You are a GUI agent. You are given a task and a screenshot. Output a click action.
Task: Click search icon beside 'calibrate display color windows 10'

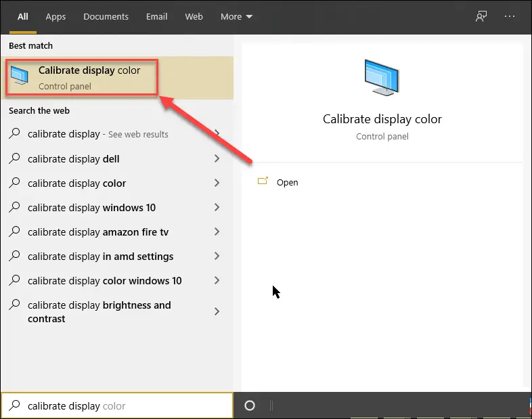pos(15,280)
